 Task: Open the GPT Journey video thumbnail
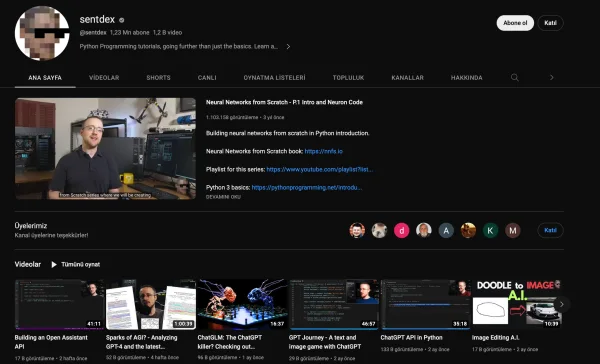point(334,304)
